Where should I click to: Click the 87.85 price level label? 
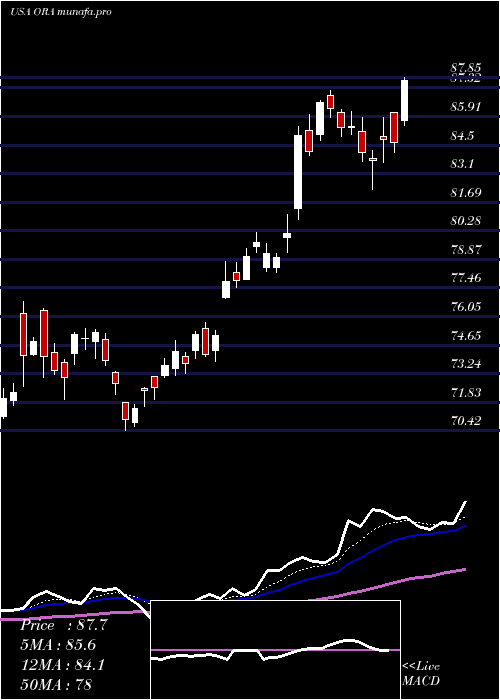[466, 68]
